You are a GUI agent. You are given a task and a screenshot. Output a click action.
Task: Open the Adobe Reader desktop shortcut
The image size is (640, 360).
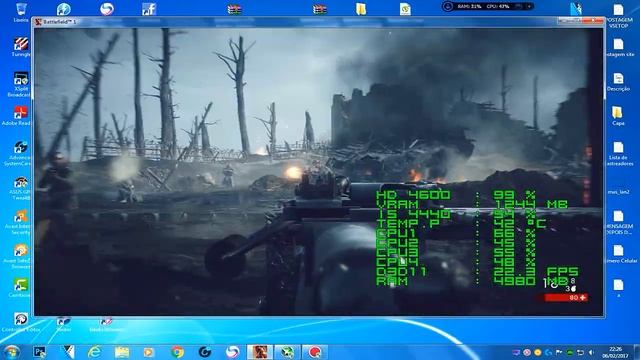coord(19,116)
